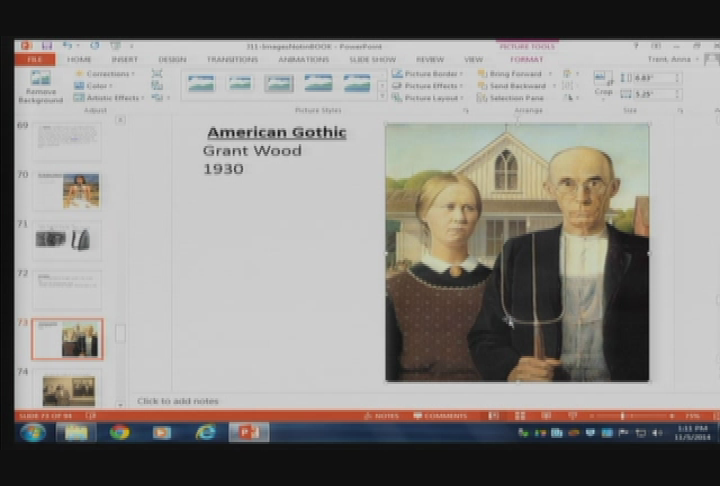
Task: Click the American Gothic painting image
Action: tap(518, 253)
